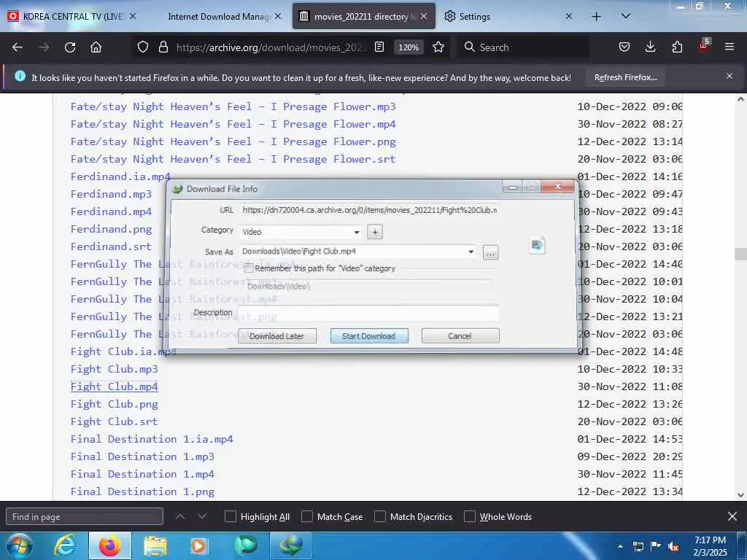Screen dimensions: 747x560
Task: Browse for save location with ellipsis button
Action: pos(490,252)
